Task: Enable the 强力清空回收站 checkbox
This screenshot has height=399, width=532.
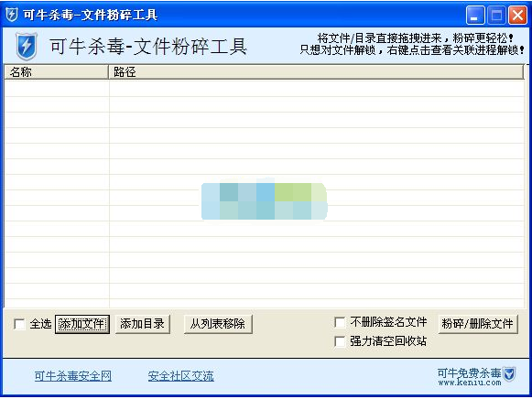Action: coord(340,341)
